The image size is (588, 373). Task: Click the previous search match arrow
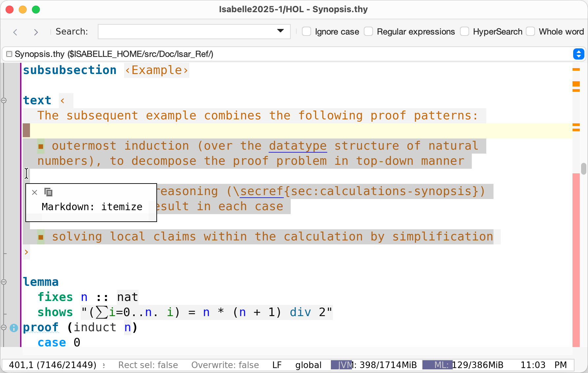pyautogui.click(x=15, y=32)
